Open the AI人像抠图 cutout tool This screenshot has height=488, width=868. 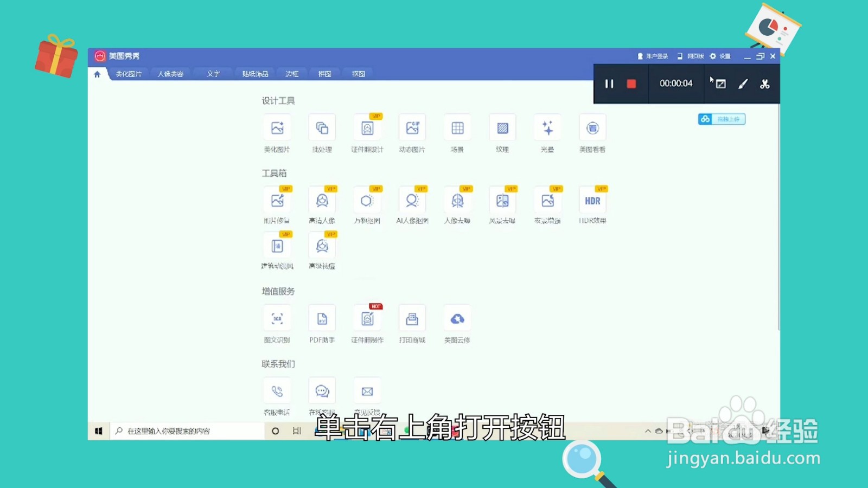(x=412, y=201)
